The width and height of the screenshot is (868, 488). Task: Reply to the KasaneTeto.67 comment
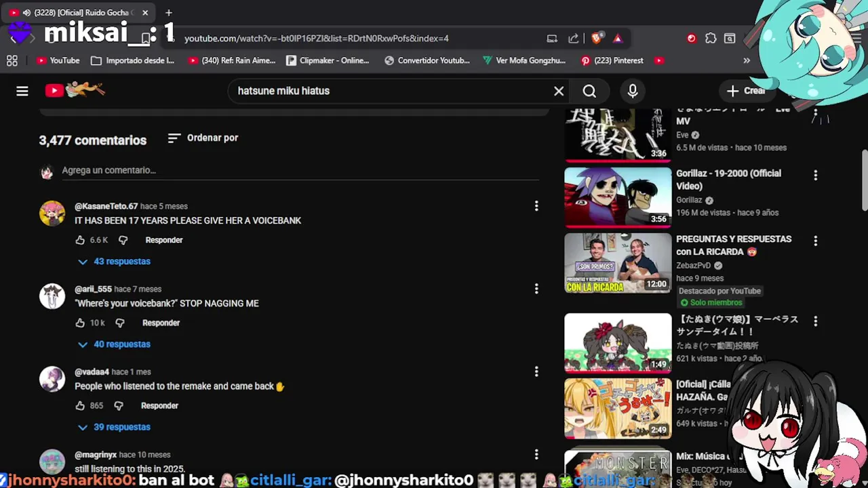tap(164, 240)
